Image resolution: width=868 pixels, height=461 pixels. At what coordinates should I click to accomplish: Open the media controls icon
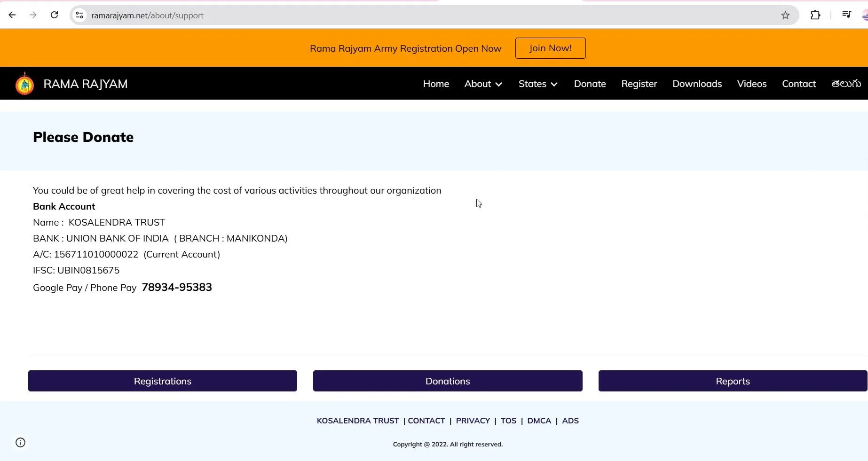click(846, 15)
